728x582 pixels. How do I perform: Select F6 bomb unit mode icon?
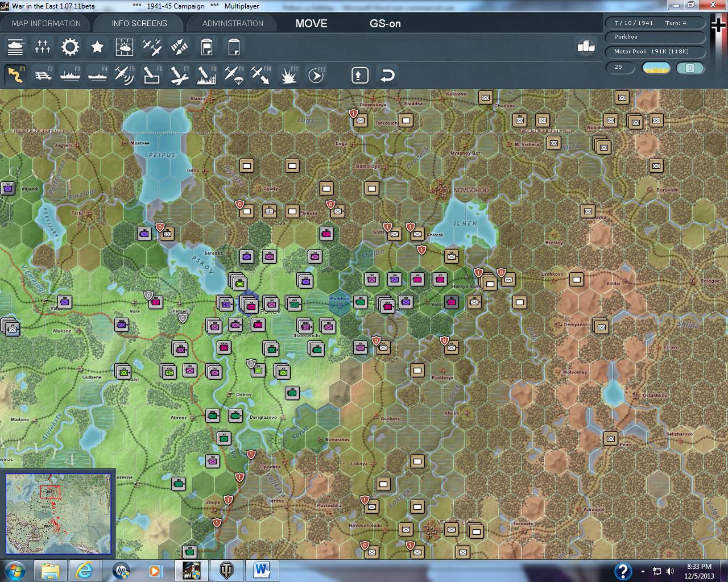pos(152,75)
